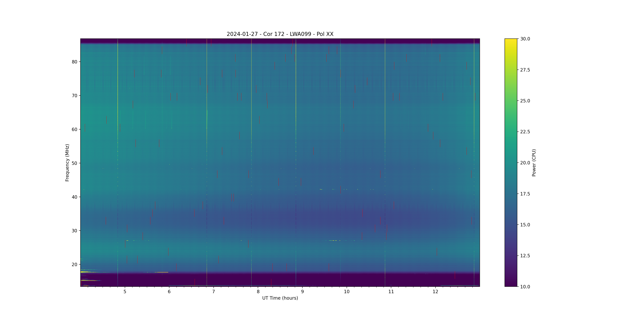Viewport: 644px width, 322px height.
Task: Click the y-axis tick label 20
Action: pos(75,265)
